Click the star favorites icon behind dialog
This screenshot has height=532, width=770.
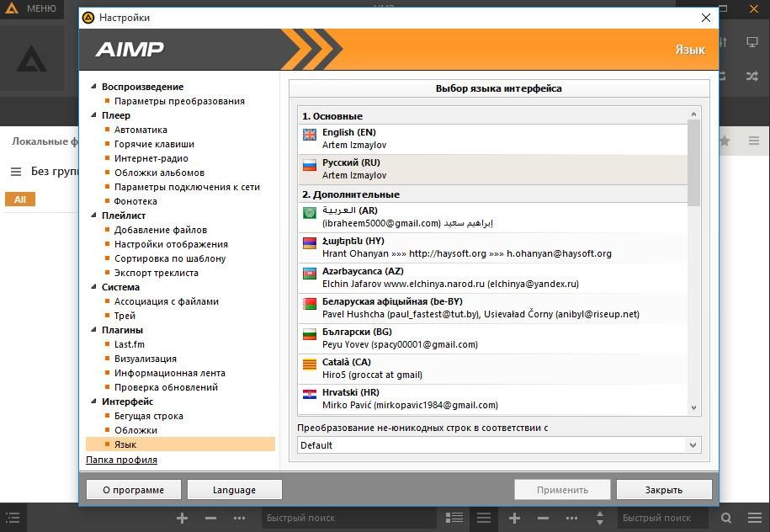point(725,141)
